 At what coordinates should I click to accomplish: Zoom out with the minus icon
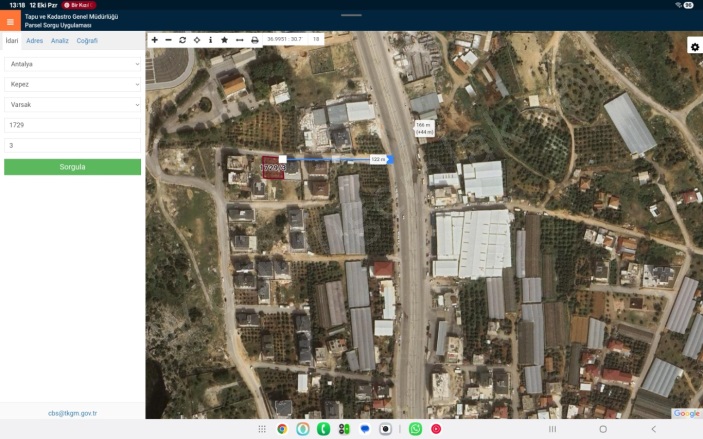click(168, 40)
